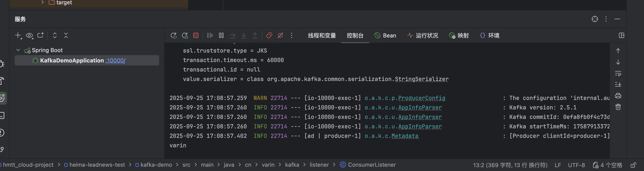Toggle Mute Breakpoints icon
This screenshot has height=171, width=644.
point(280,36)
